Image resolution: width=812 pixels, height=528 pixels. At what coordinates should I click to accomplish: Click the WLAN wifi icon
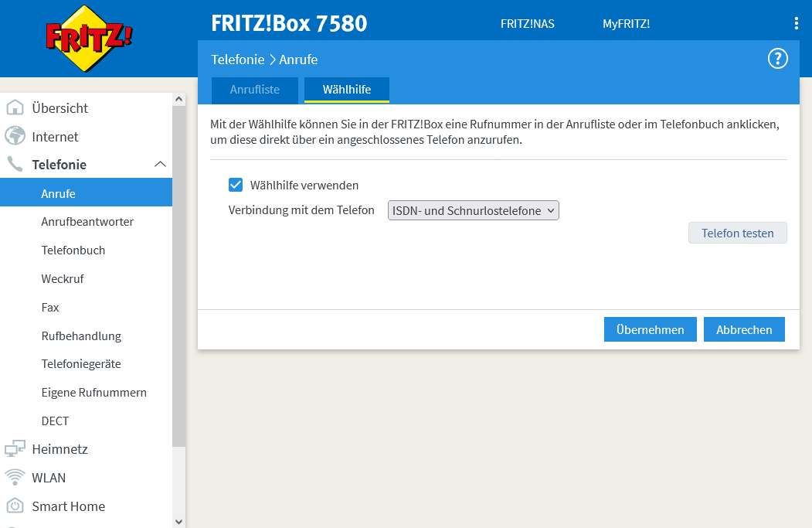point(15,477)
